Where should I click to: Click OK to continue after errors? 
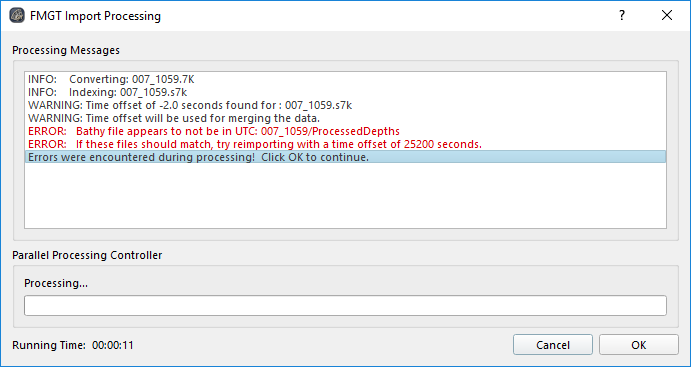coord(639,345)
